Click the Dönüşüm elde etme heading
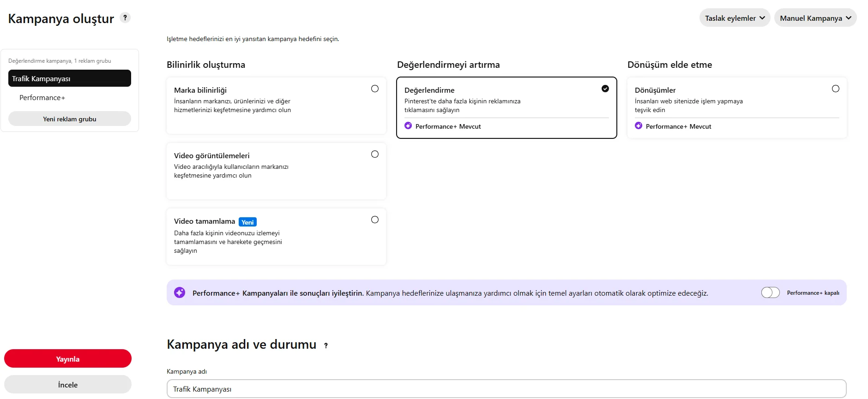This screenshot has height=399, width=868. [x=669, y=65]
